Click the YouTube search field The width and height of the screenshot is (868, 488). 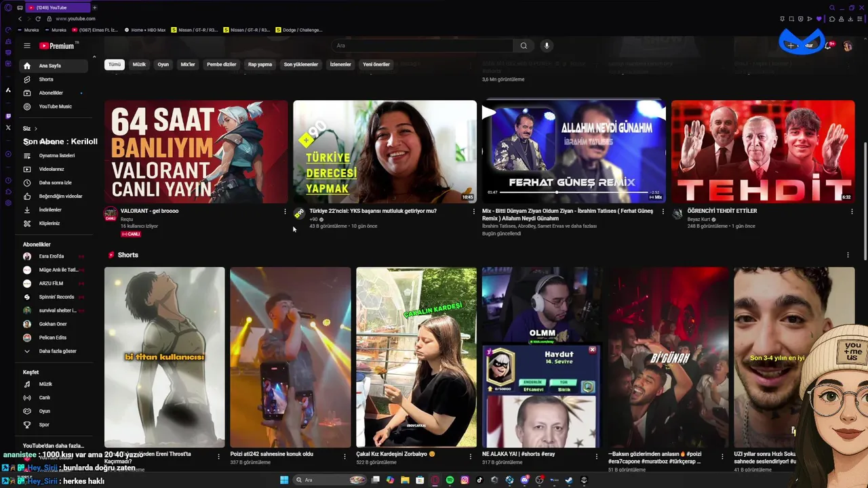[x=424, y=45]
